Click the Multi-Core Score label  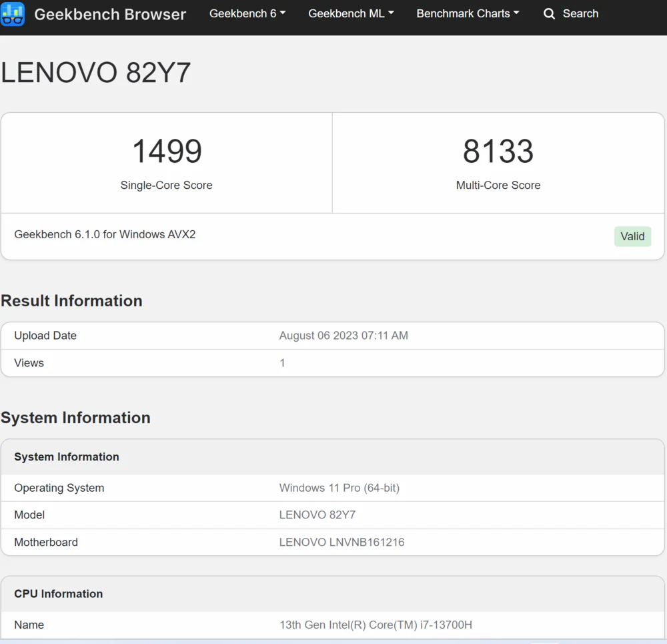pos(498,185)
